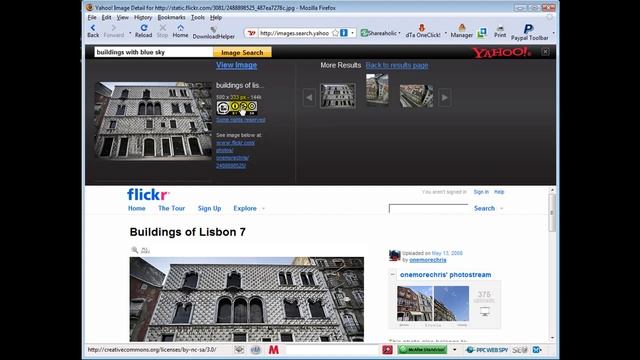Click the slideshow icon in the photostream box
Image resolution: width=640 pixels, height=360 pixels.
(484, 312)
